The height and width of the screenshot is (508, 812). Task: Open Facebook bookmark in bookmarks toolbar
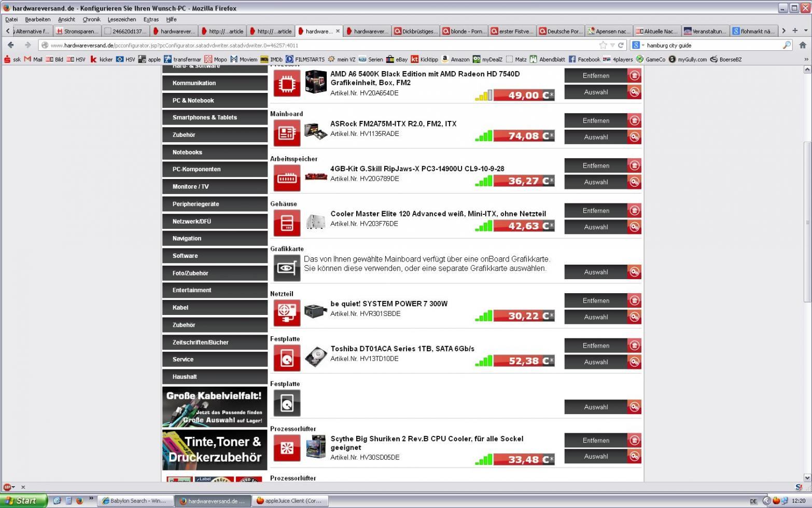tap(584, 59)
